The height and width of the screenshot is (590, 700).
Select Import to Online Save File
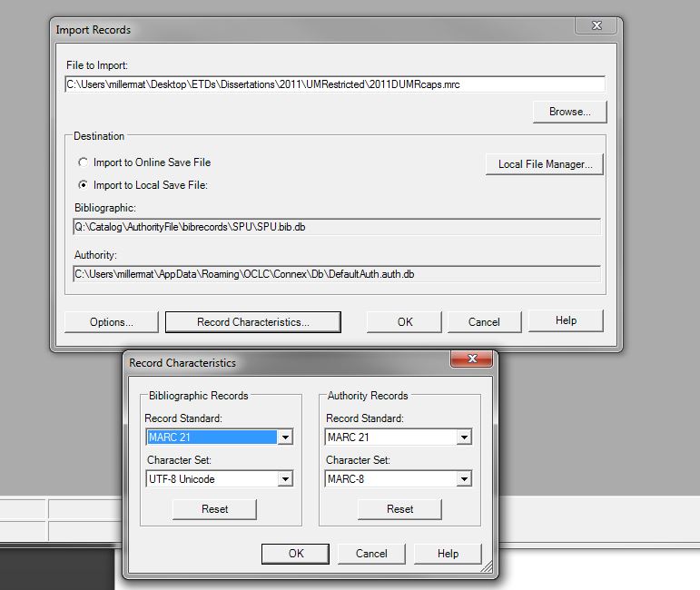(x=84, y=162)
